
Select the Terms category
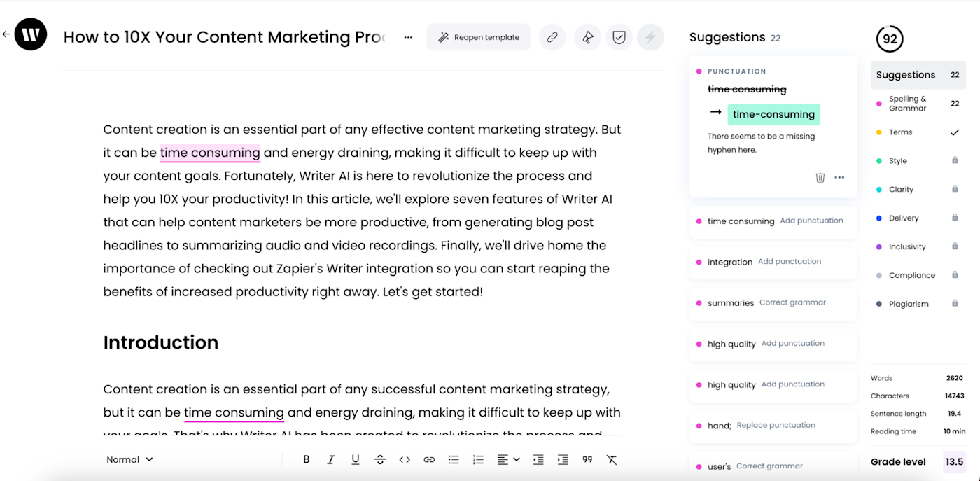point(918,132)
